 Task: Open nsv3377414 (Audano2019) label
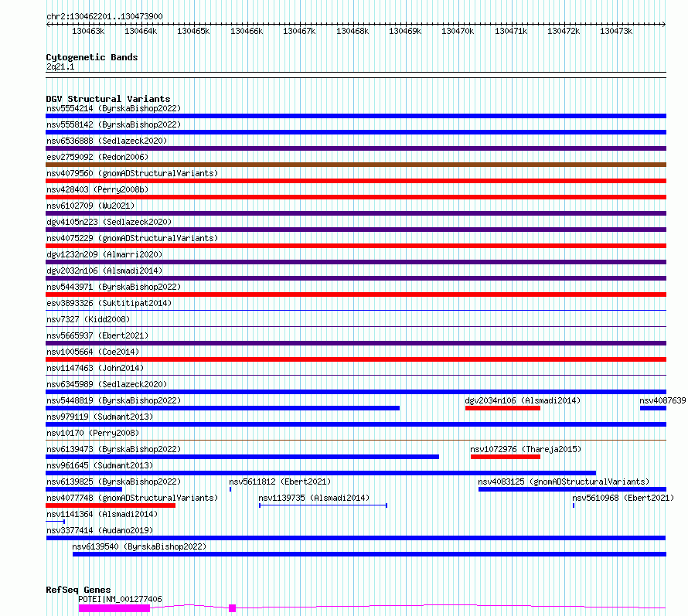point(100,530)
